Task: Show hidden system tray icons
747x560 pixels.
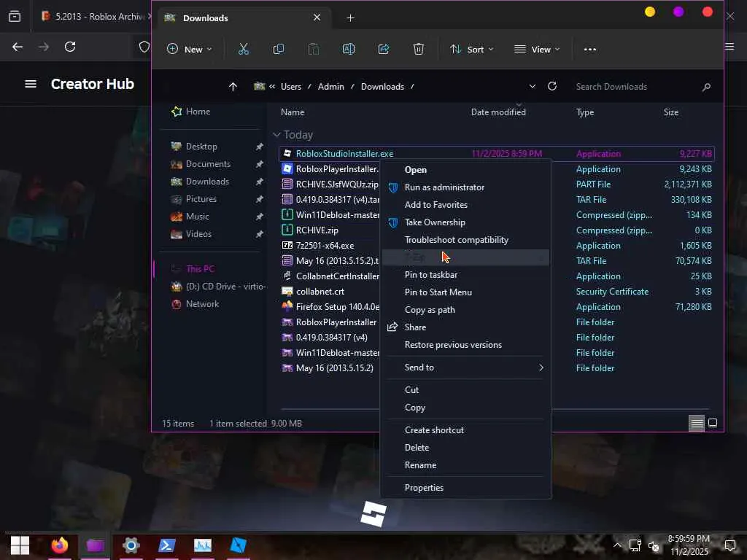Action: point(617,545)
